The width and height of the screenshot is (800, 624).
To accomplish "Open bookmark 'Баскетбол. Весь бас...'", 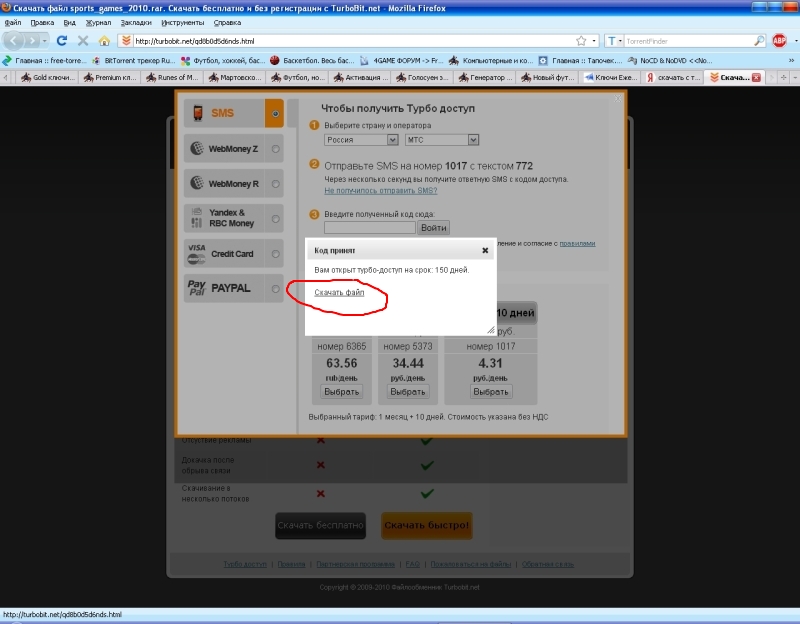I will (x=312, y=60).
